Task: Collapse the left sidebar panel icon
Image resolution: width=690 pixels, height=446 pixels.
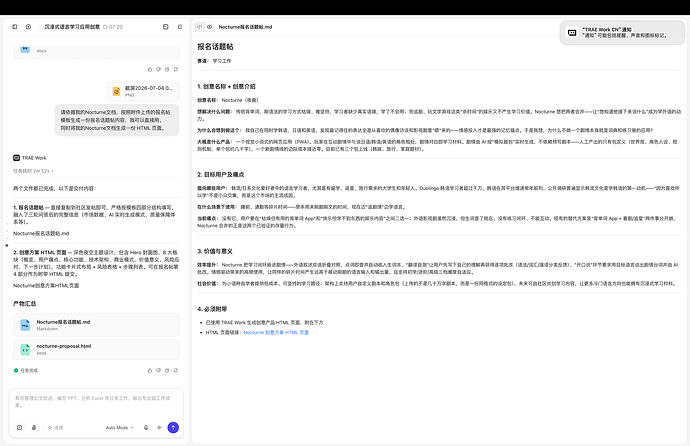Action: point(15,27)
